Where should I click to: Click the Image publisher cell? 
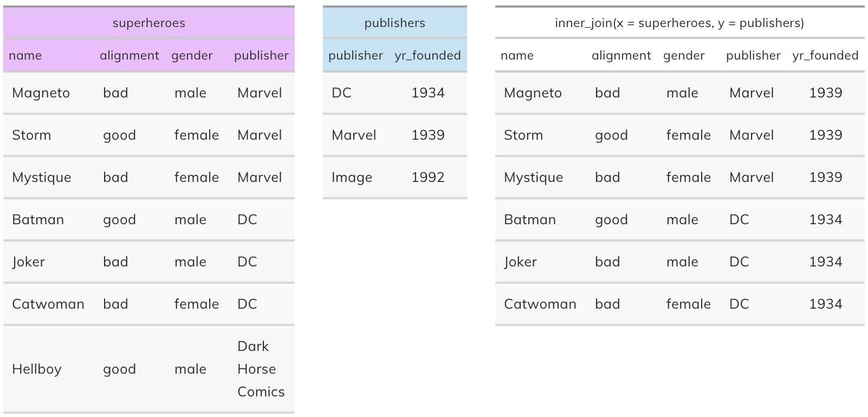tap(352, 178)
